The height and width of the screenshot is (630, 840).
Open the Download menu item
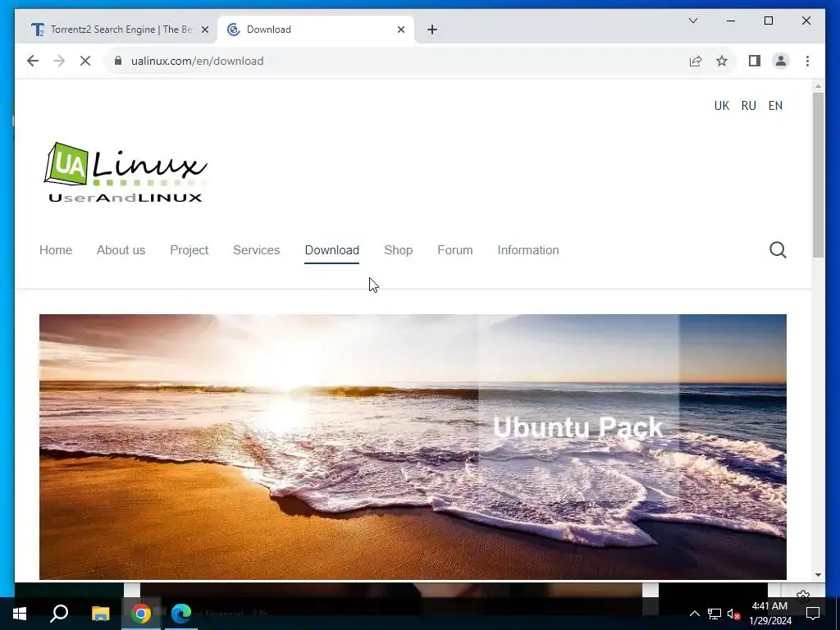(331, 250)
